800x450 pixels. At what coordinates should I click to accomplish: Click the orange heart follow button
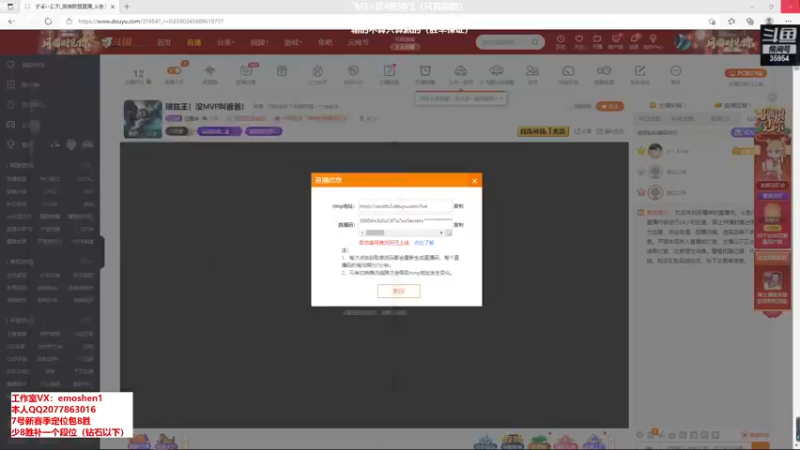(x=610, y=106)
